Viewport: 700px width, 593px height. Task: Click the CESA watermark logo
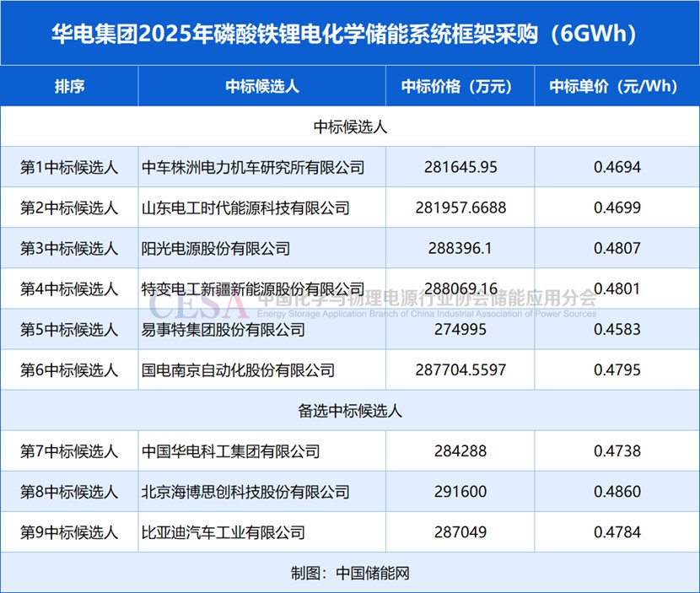tap(198, 302)
